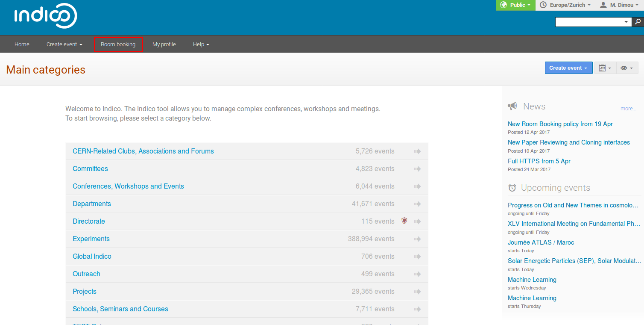This screenshot has height=325, width=644.
Task: Click the News megaphone icon
Action: [512, 106]
